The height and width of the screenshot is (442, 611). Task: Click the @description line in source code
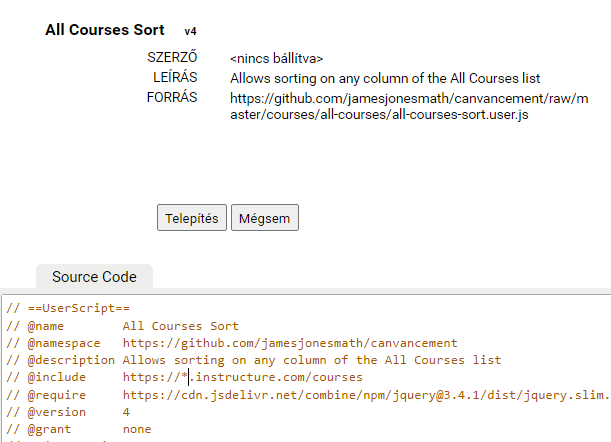[254, 360]
